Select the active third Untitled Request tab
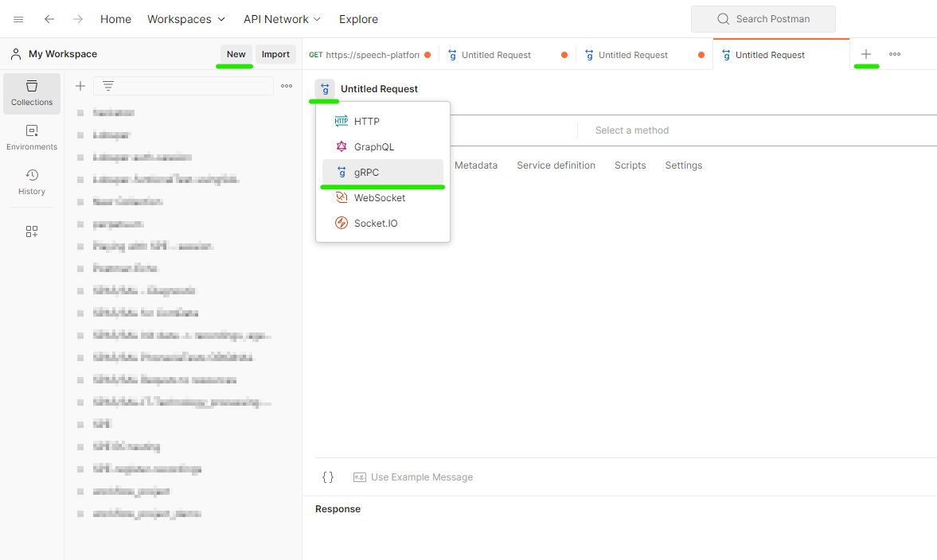 781,55
